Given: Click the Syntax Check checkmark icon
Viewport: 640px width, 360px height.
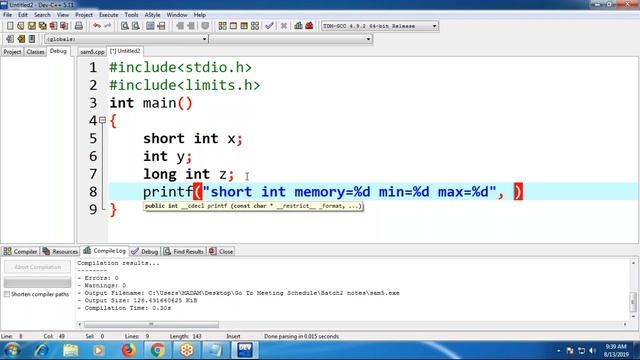Looking at the screenshot, I should [269, 26].
